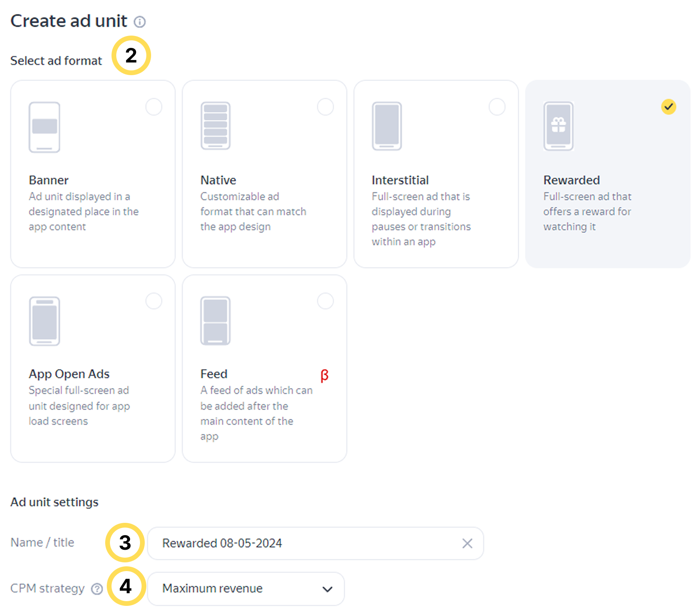The width and height of the screenshot is (700, 613).
Task: Click the App Open Ads phone icon
Action: [x=44, y=321]
